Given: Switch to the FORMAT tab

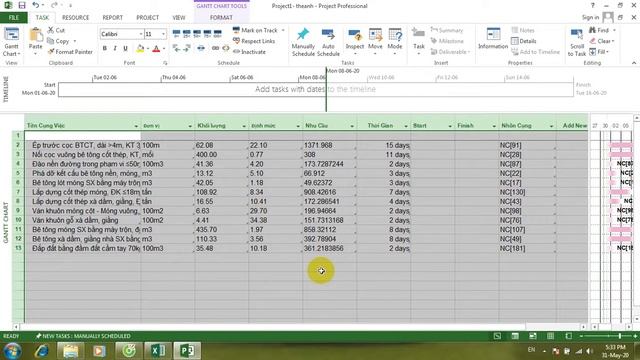Looking at the screenshot, I should point(221,18).
